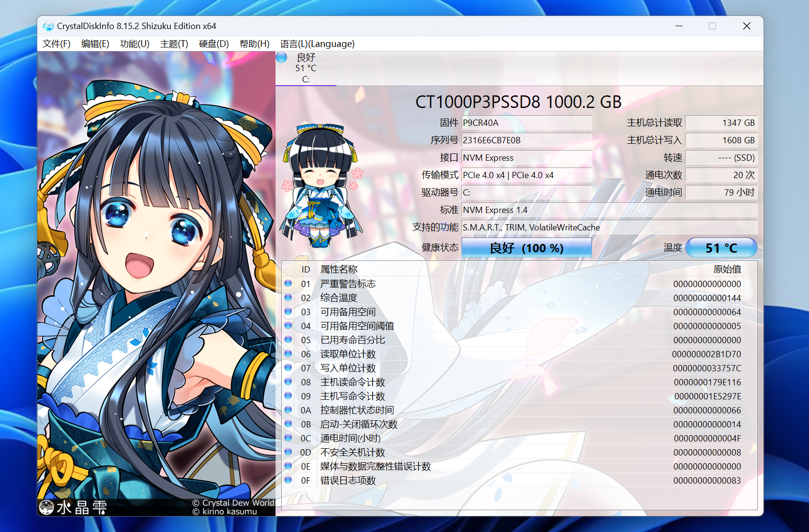
Task: Click status orb for attribute 0A 控制器忙状态时间
Action: coord(288,410)
